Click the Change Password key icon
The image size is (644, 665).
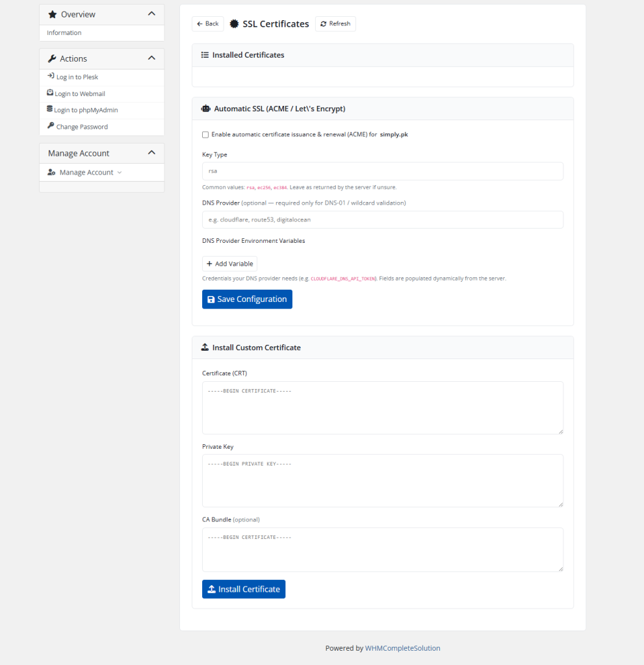pyautogui.click(x=51, y=125)
